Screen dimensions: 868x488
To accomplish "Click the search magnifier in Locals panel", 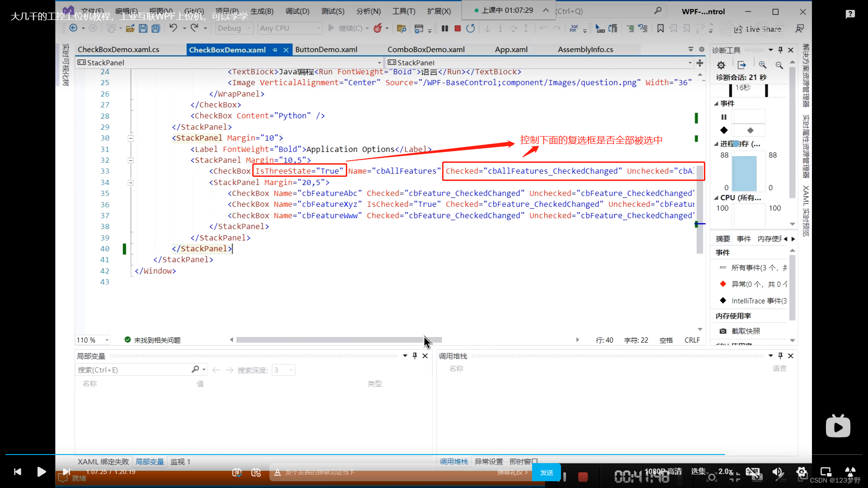I will coord(195,370).
